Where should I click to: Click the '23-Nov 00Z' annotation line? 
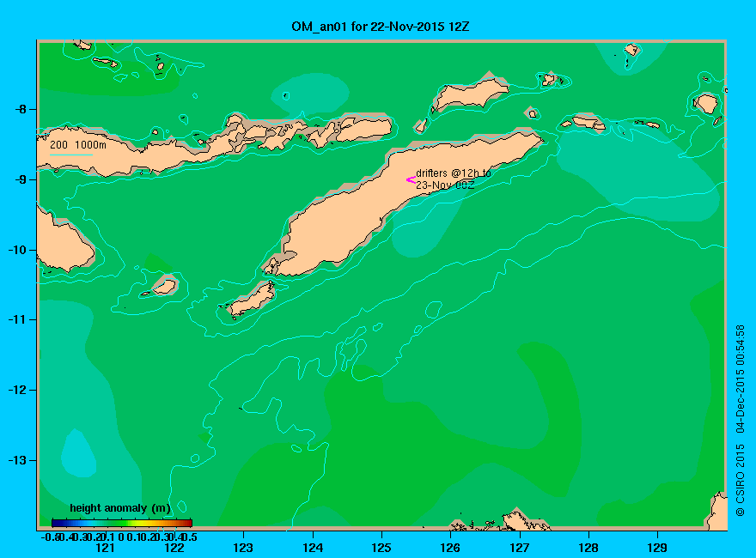point(445,185)
